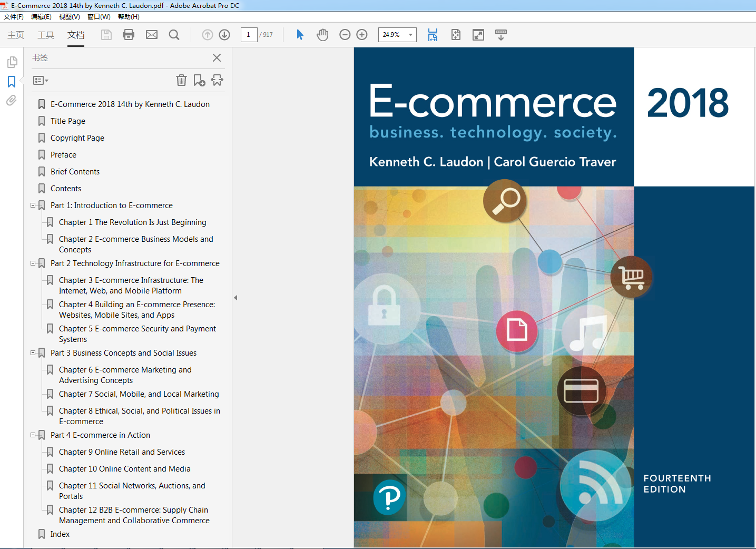Go to Chapter 7 Social, Mobile, Local Marketing
The width and height of the screenshot is (756, 549).
click(x=139, y=394)
